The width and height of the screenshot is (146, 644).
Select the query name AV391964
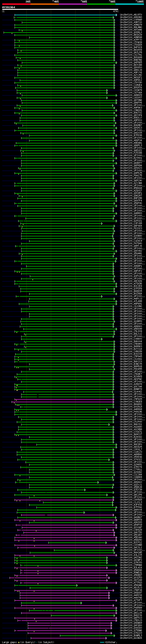(x=8, y=7)
